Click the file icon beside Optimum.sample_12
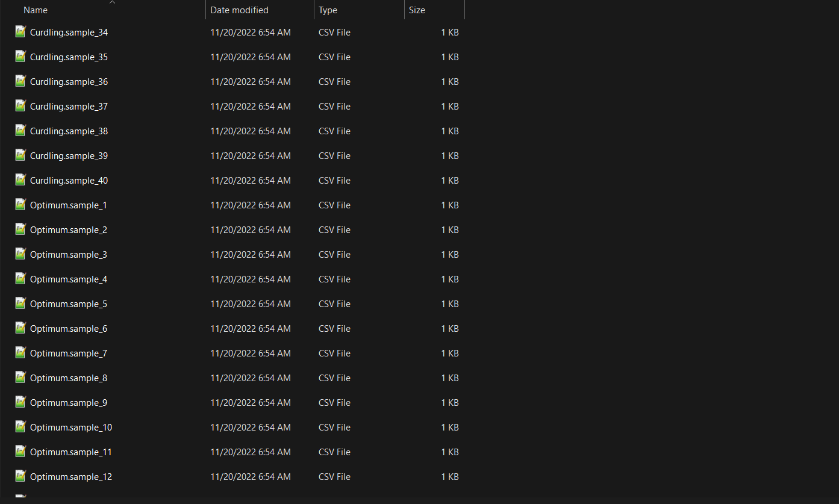 20,476
